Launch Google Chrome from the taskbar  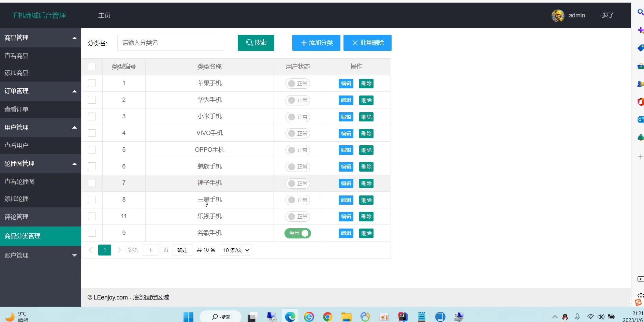pos(327,317)
